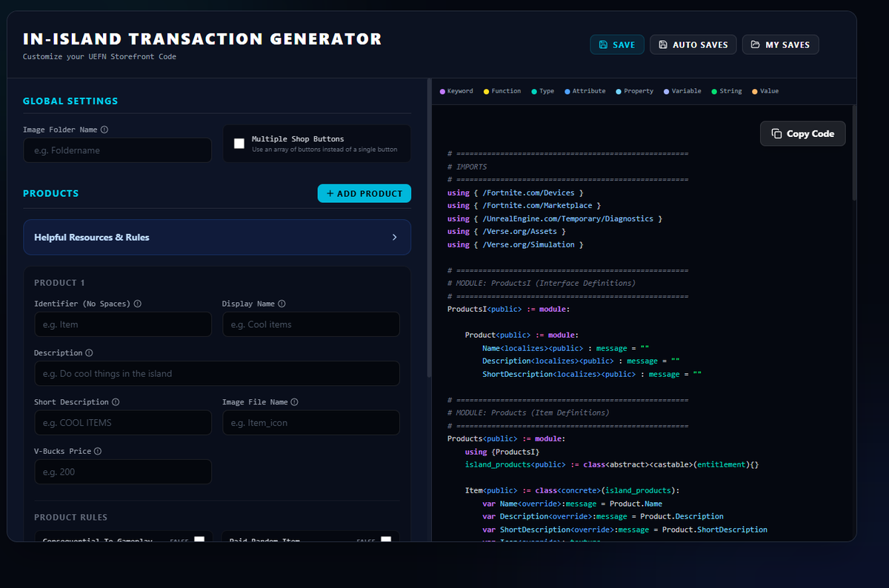Click info icon beside Image File Name
The image size is (889, 588).
(295, 402)
